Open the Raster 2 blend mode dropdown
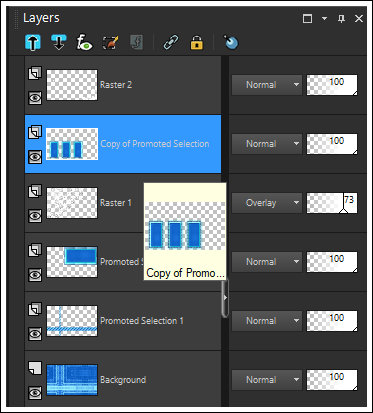This screenshot has width=373, height=413. tap(267, 85)
